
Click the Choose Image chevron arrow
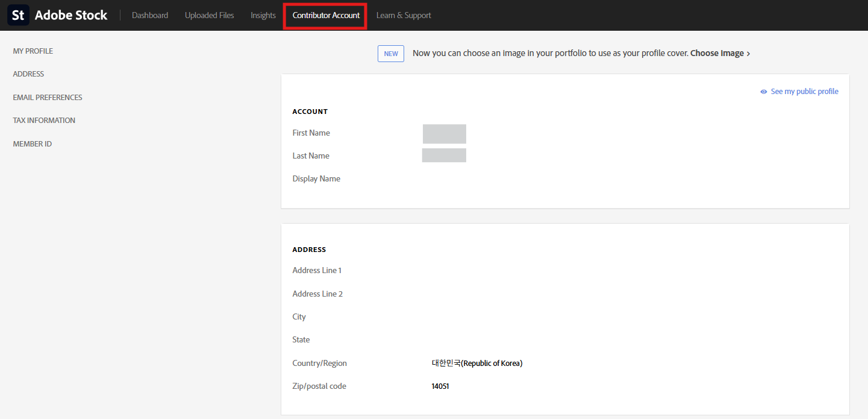pos(748,54)
